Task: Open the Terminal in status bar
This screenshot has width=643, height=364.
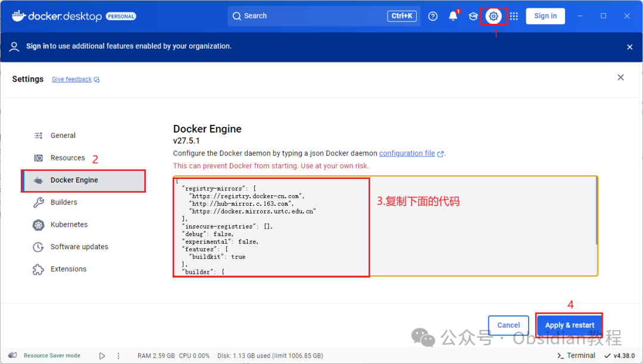Action: 576,356
